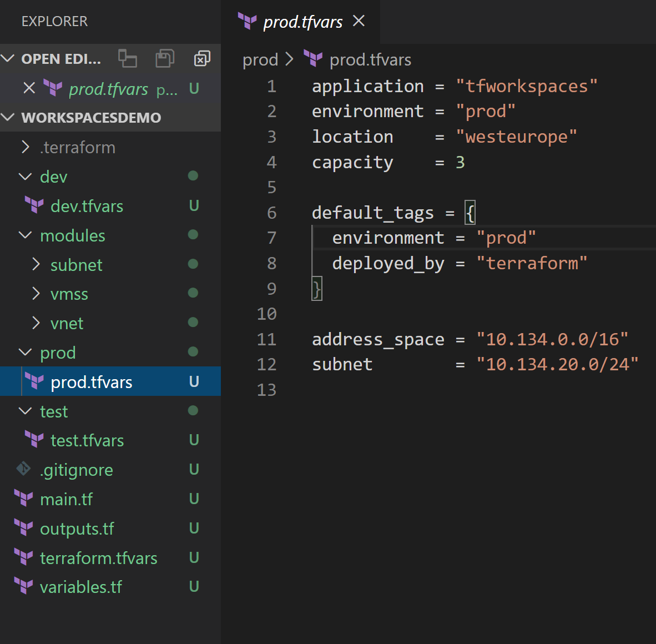Click Terraform icon beside selected prod.tfvars
The height and width of the screenshot is (644, 656).
34,381
